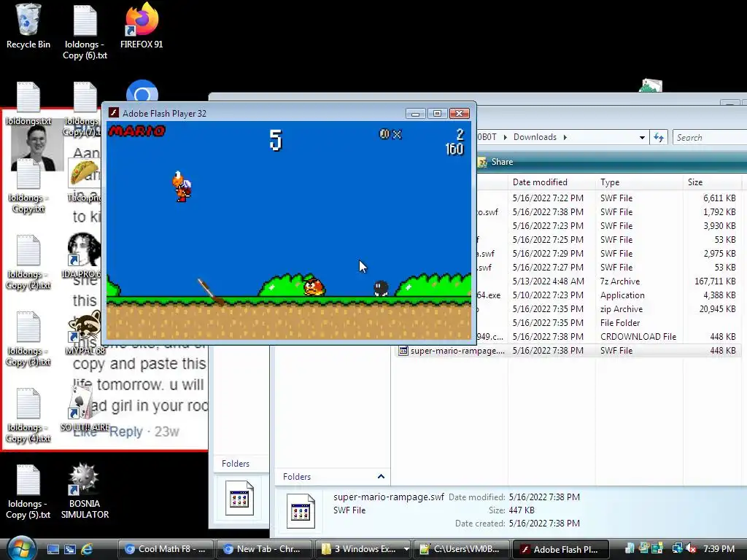Click Show Desktop quick launch icon
Viewport: 747px width, 560px height.
(x=53, y=549)
